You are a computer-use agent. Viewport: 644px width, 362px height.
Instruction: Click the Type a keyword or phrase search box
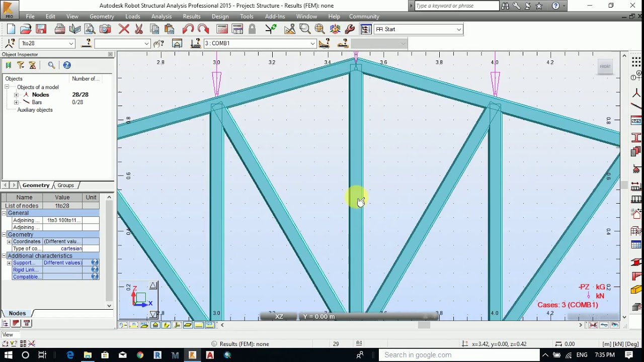tap(457, 6)
